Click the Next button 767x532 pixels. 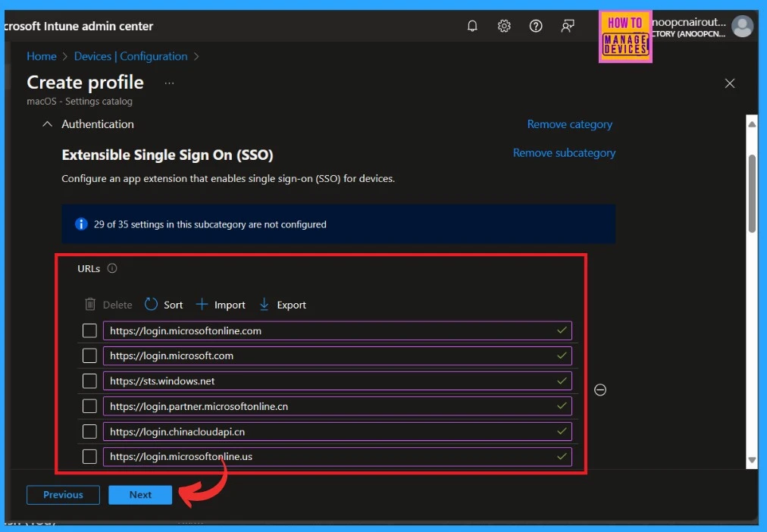pos(140,495)
